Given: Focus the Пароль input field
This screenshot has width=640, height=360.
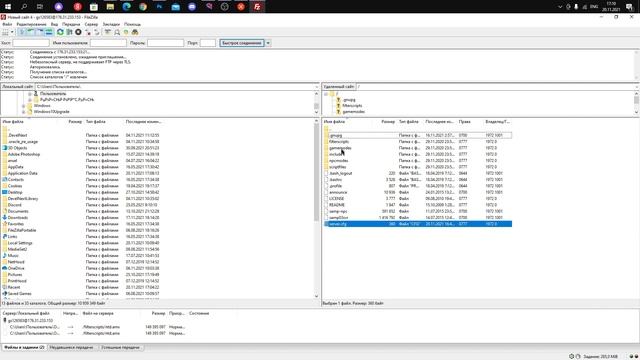Looking at the screenshot, I should click(165, 43).
